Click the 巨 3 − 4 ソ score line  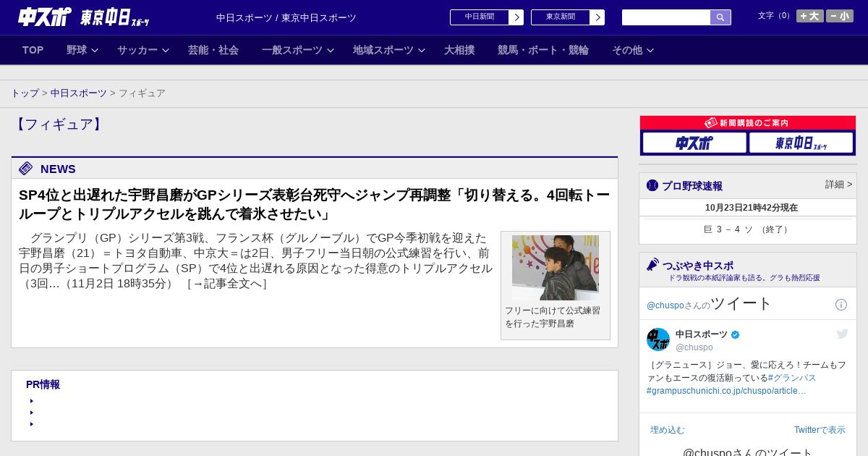tap(747, 229)
